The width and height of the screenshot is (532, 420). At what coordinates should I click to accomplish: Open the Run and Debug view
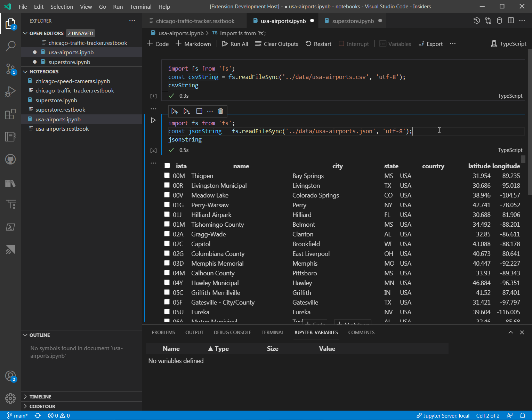click(x=10, y=91)
